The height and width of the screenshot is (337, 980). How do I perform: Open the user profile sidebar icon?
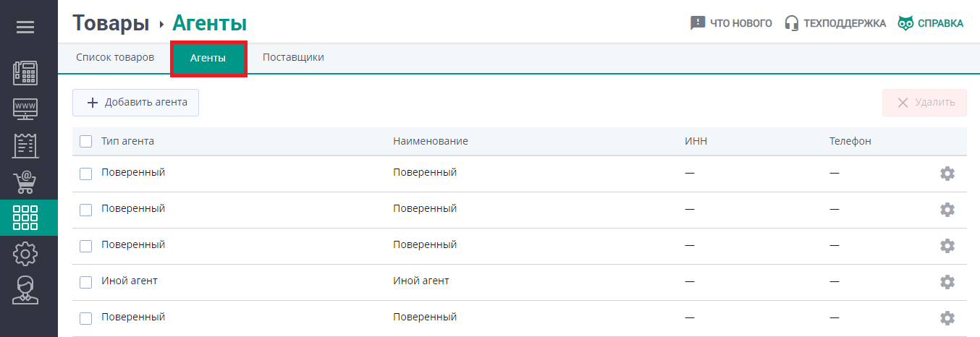(26, 290)
